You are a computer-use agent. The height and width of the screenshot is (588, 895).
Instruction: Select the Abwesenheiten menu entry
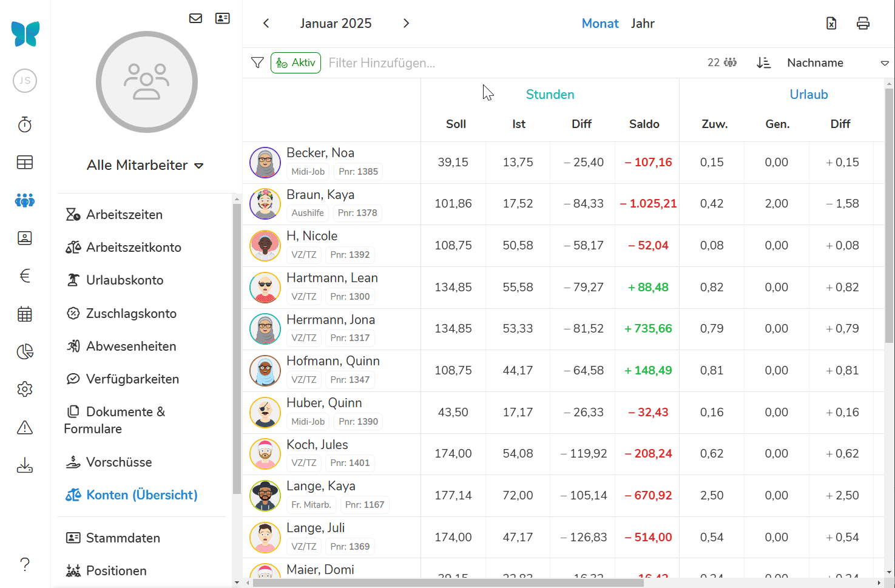click(x=131, y=346)
